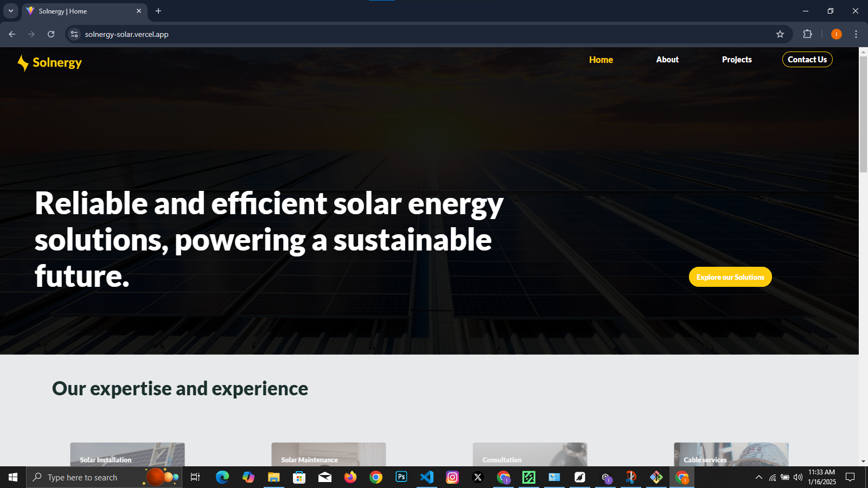This screenshot has height=488, width=868.
Task: Launch Photoshop from the taskbar
Action: 401,477
